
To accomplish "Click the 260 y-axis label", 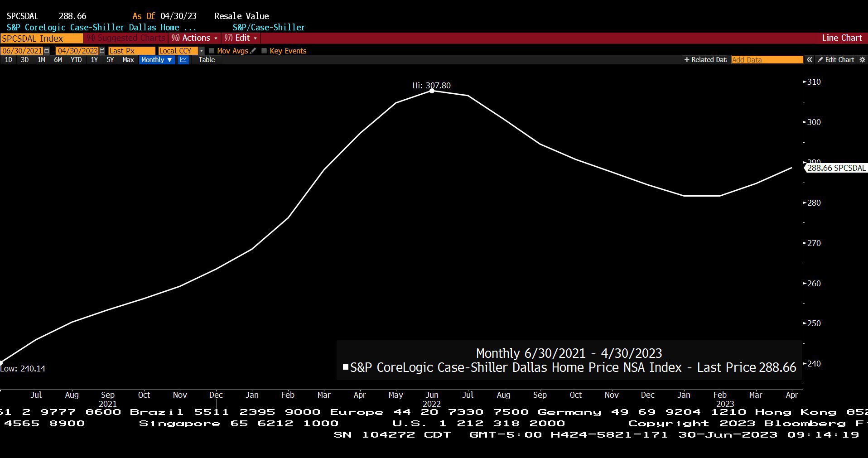I will click(x=814, y=284).
